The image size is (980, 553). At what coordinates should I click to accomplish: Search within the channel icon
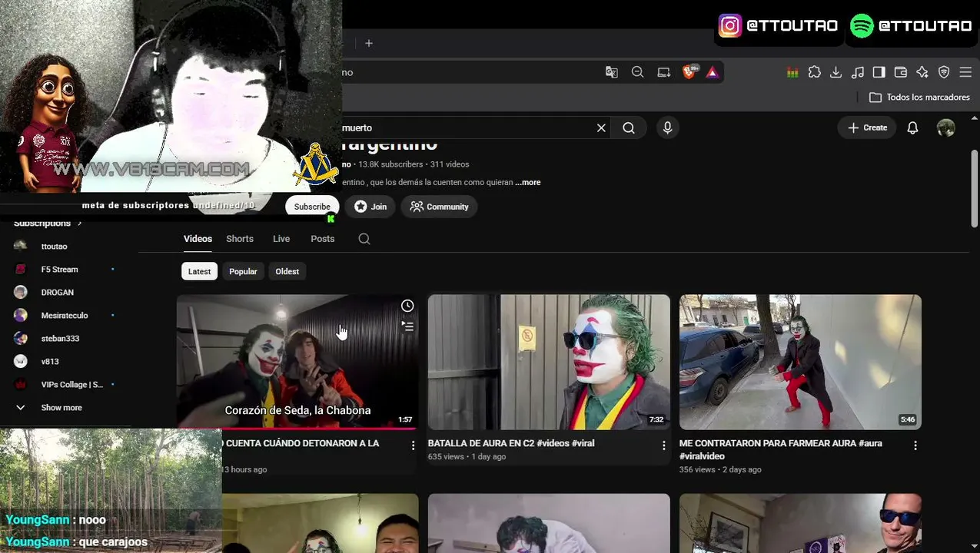tap(364, 239)
